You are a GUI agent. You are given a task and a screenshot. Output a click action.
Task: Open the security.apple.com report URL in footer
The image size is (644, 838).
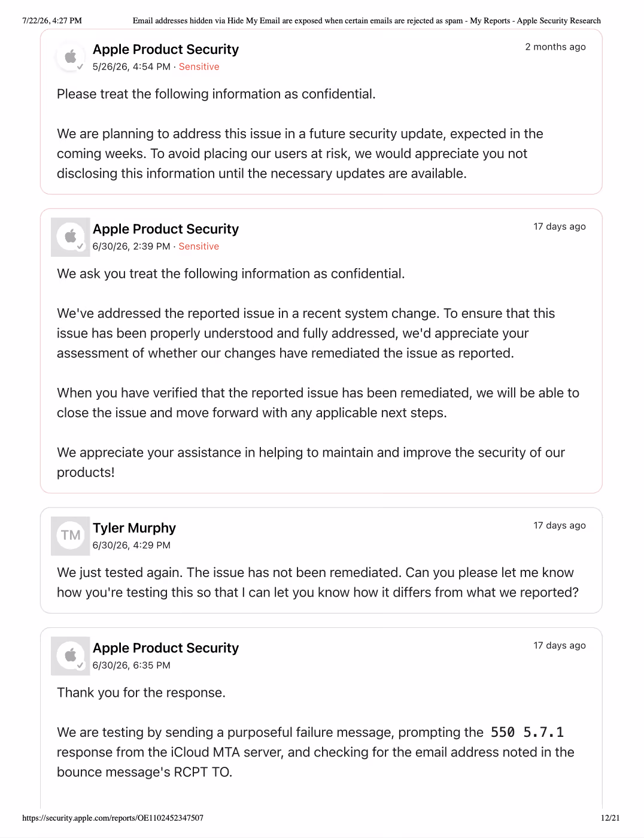pyautogui.click(x=113, y=818)
